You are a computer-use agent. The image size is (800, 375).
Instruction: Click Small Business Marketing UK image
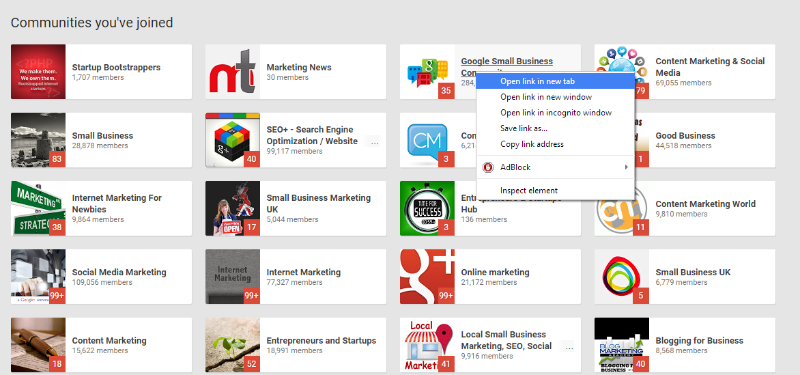pos(232,208)
